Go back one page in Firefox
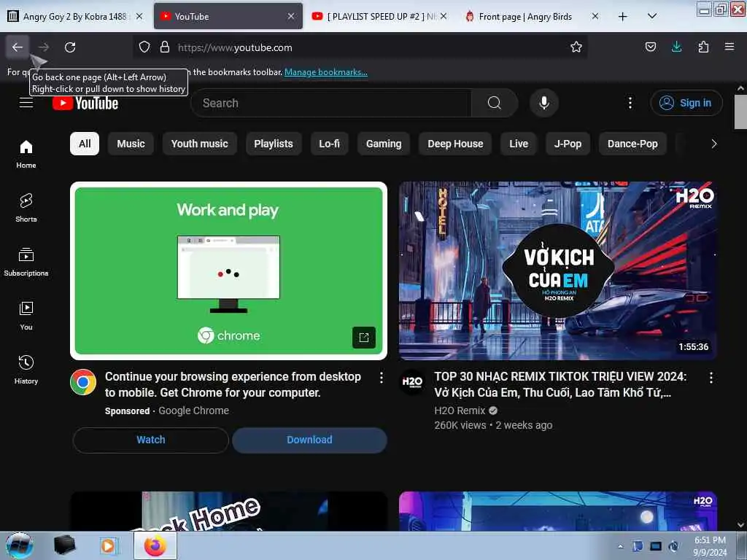This screenshot has height=560, width=747. point(18,47)
